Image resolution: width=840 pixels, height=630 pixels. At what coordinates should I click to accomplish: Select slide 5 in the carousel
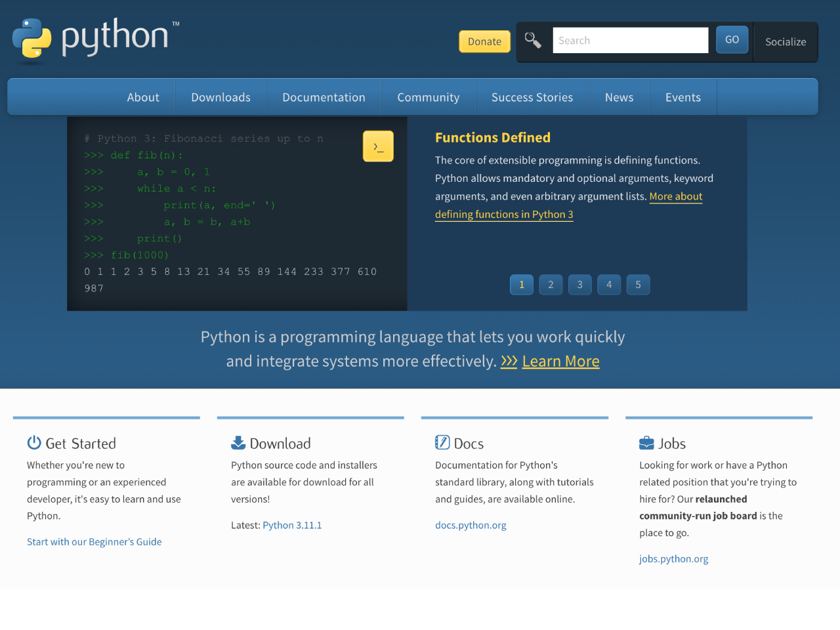click(x=638, y=285)
